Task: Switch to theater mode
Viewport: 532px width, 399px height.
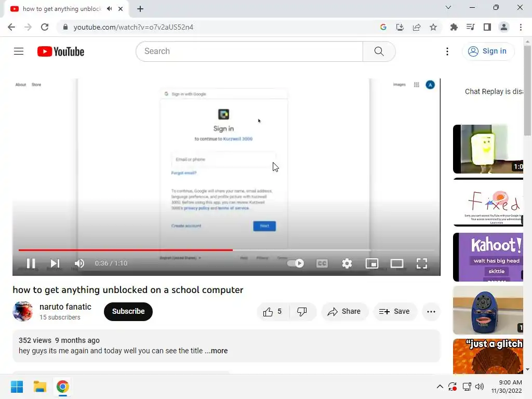Action: (x=396, y=263)
